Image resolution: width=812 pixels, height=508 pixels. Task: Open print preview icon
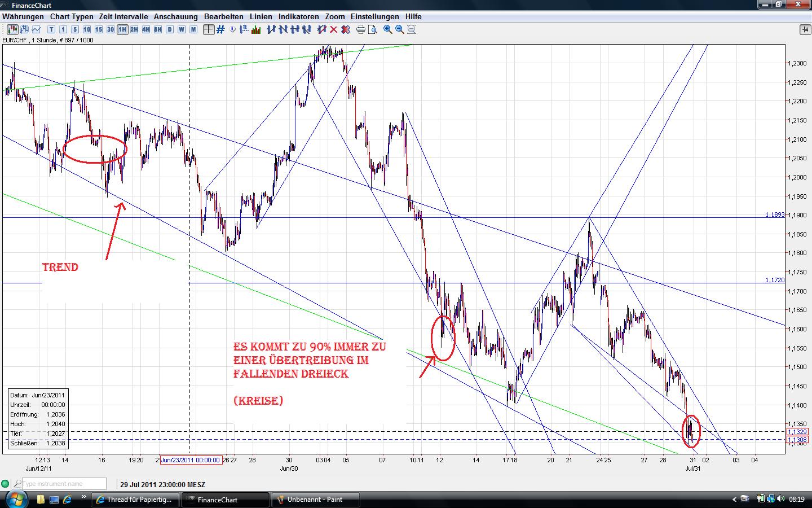point(373,29)
